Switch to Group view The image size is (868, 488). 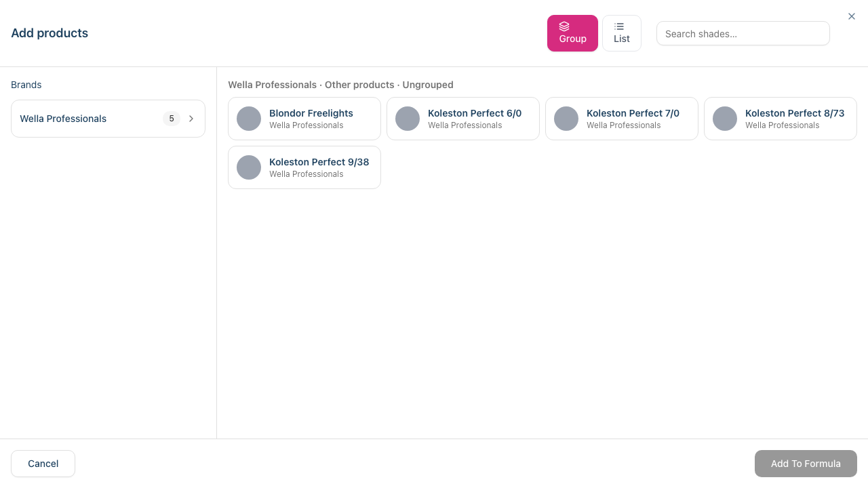click(572, 33)
